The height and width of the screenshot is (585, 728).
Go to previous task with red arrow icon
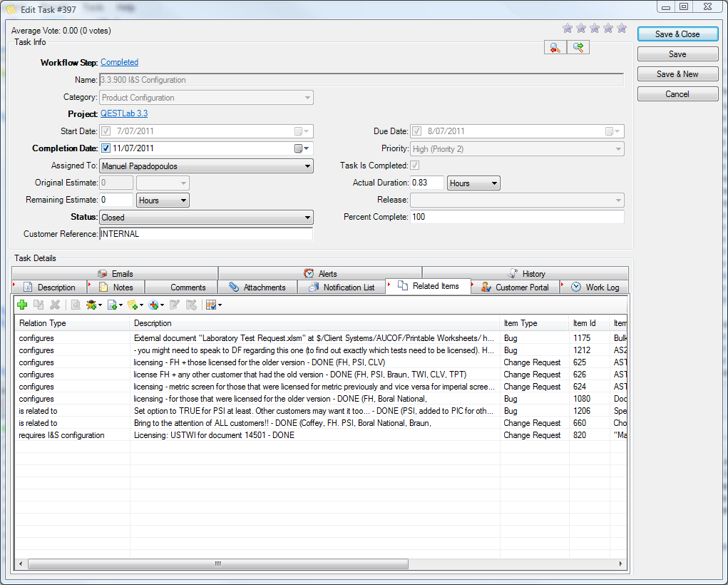[555, 47]
